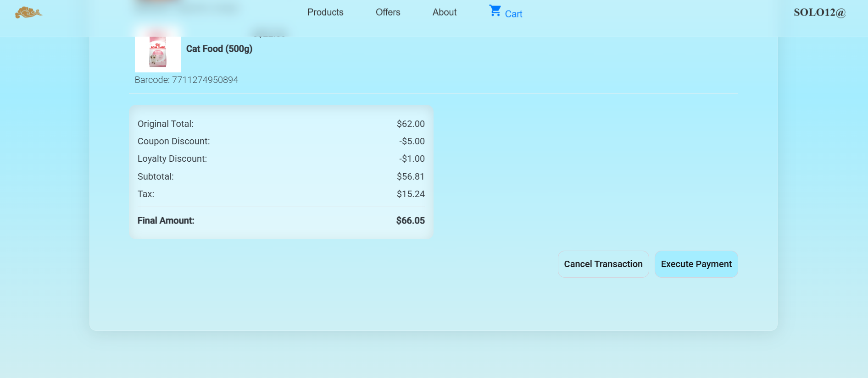Click the Final Amount label
The width and height of the screenshot is (868, 378).
(x=166, y=220)
